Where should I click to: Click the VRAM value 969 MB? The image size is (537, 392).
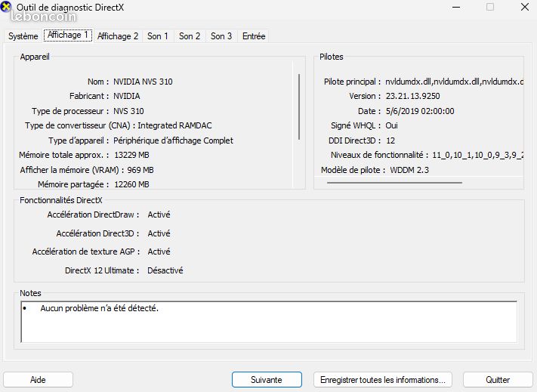(140, 170)
